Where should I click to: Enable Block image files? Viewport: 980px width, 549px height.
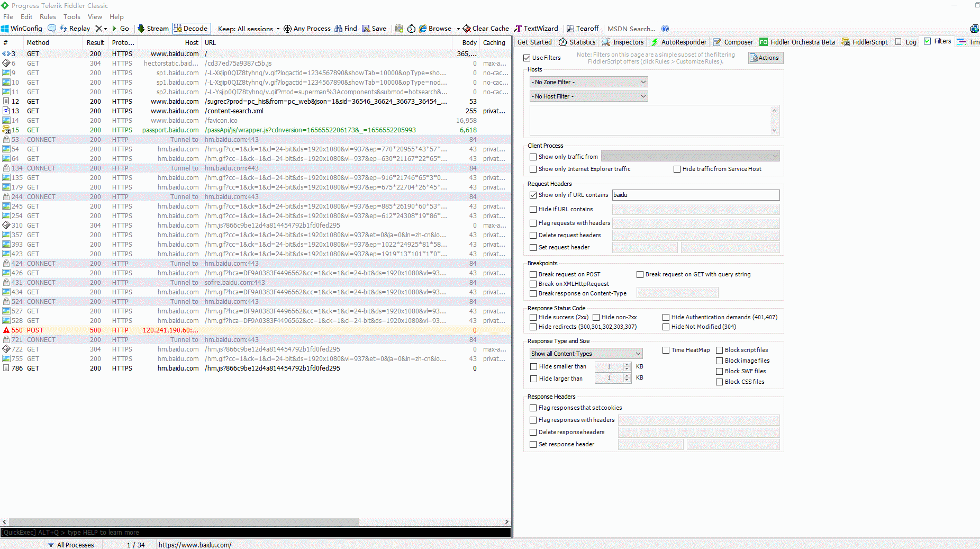(x=720, y=361)
